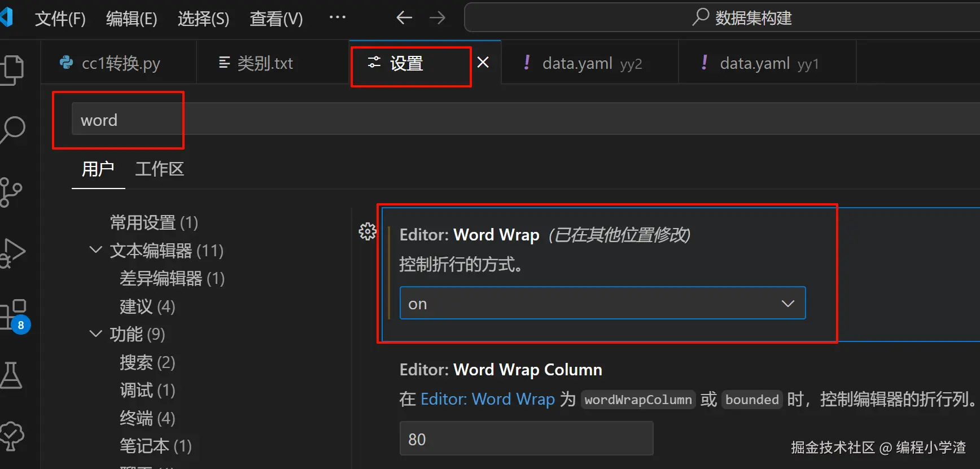Open the Extensions view with badge 8

[15, 316]
